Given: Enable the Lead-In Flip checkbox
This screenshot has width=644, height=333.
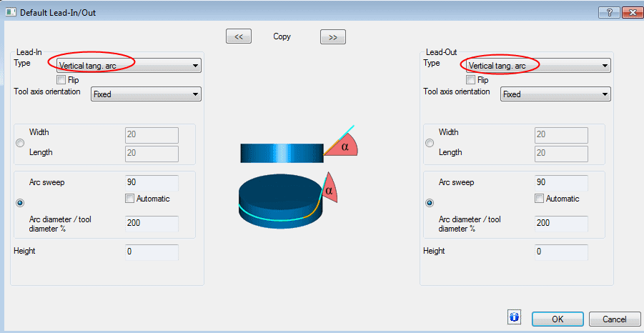Looking at the screenshot, I should 61,80.
